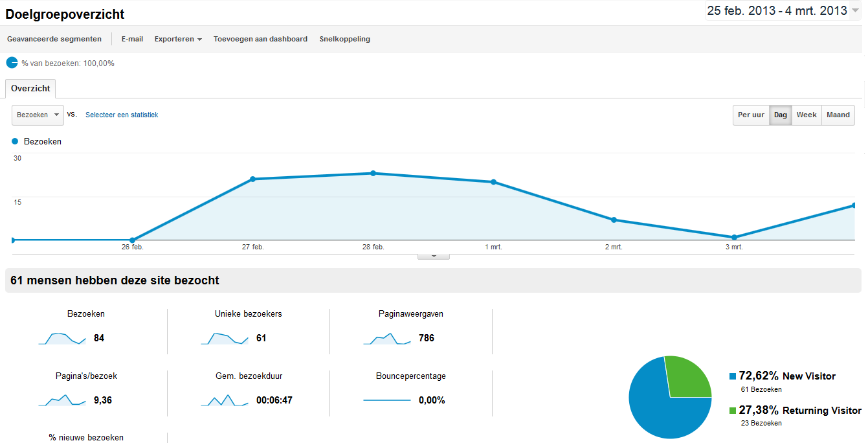Click the Paginaweergaven value 786
The height and width of the screenshot is (443, 868).
427,338
